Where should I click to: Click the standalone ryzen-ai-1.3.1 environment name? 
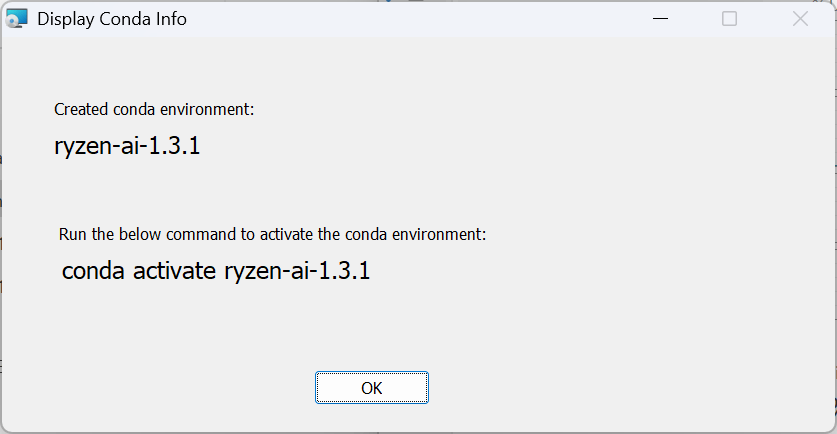[x=128, y=147]
